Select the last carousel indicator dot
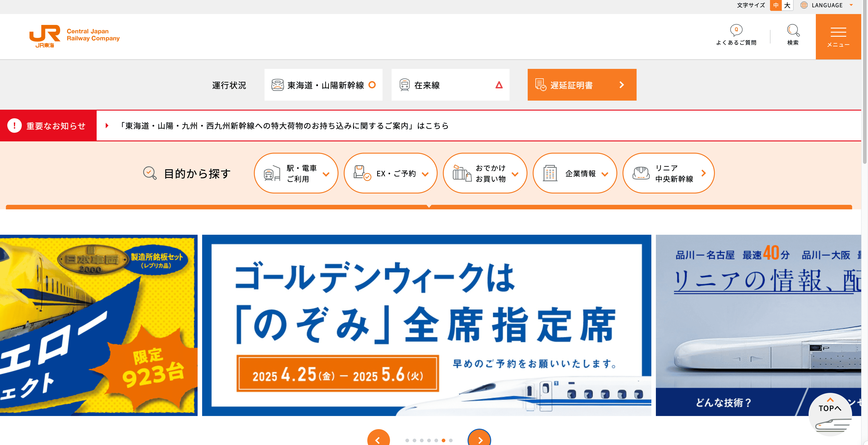Screen dimensions: 868x445 (451, 440)
